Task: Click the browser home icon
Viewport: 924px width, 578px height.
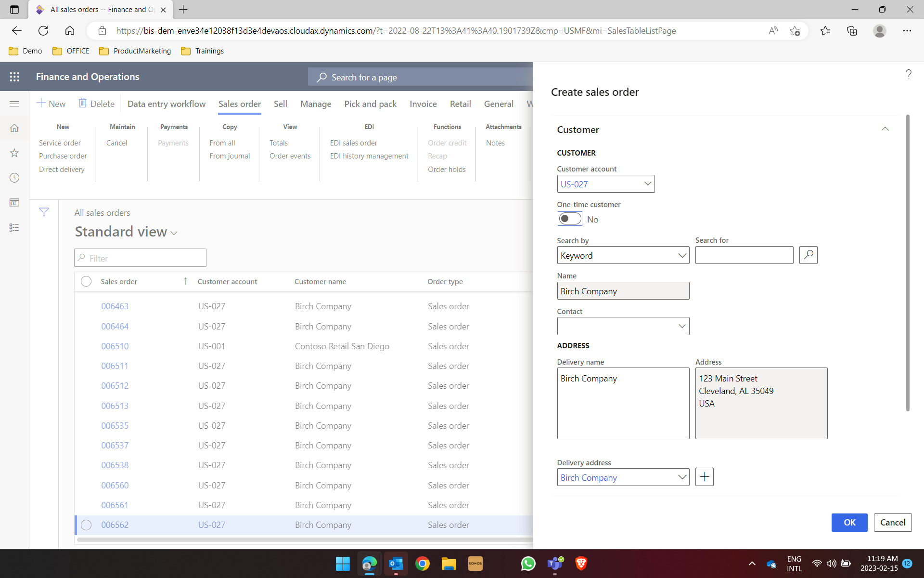Action: pos(70,31)
